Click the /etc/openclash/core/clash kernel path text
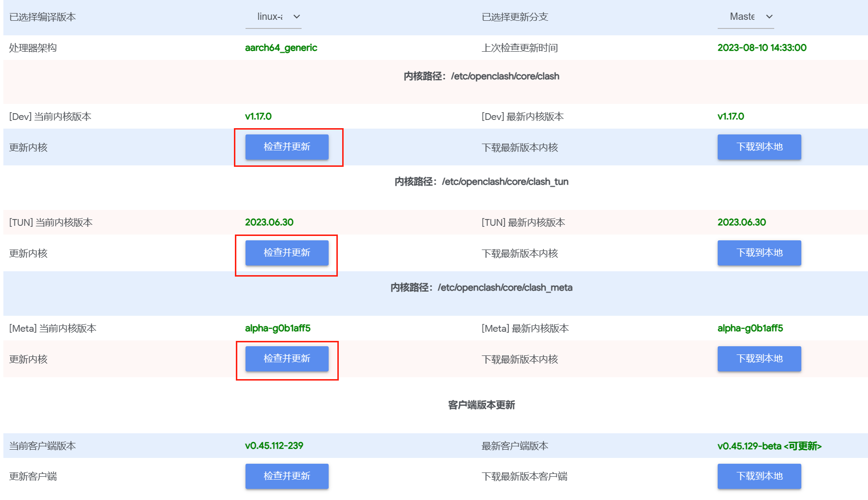 pos(505,76)
